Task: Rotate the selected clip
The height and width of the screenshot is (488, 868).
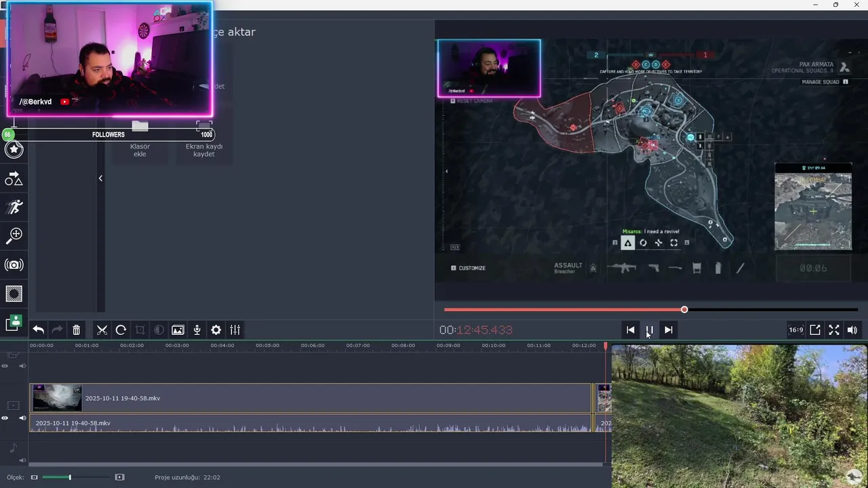Action: click(x=121, y=330)
